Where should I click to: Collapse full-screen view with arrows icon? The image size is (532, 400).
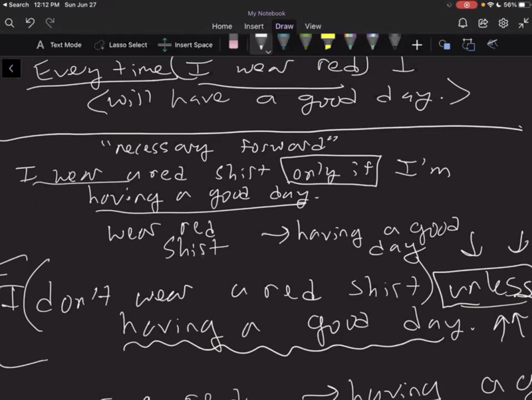523,23
